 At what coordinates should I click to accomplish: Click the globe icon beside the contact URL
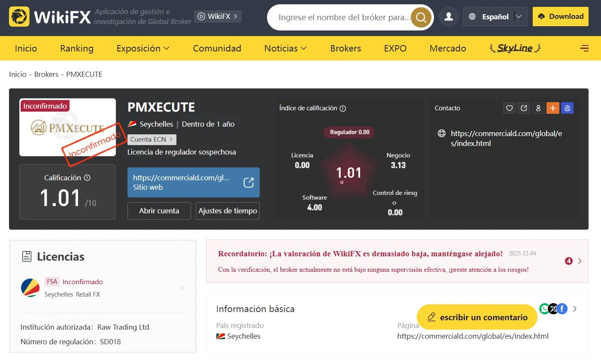pyautogui.click(x=441, y=133)
